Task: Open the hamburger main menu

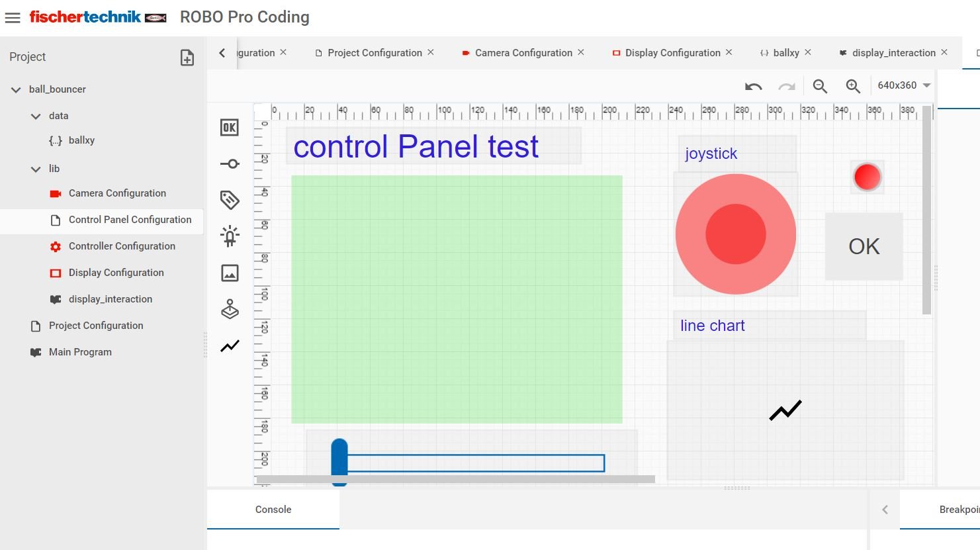Action: pos(13,18)
